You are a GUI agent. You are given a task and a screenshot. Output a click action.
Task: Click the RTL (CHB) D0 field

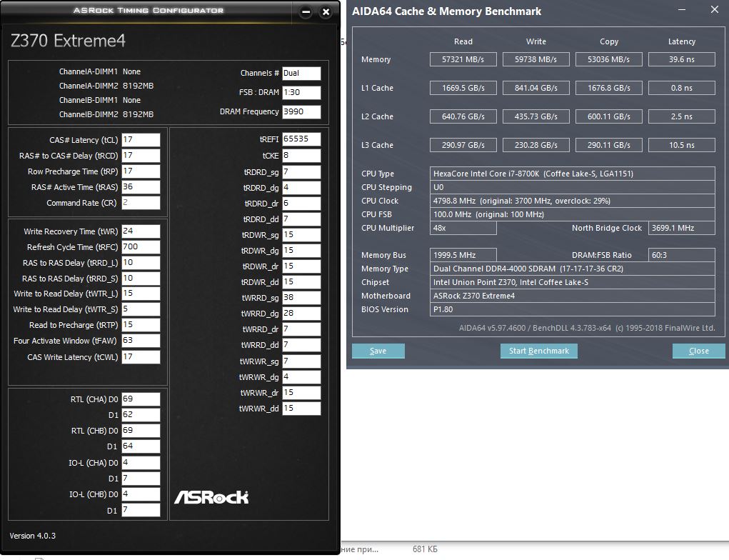click(141, 430)
